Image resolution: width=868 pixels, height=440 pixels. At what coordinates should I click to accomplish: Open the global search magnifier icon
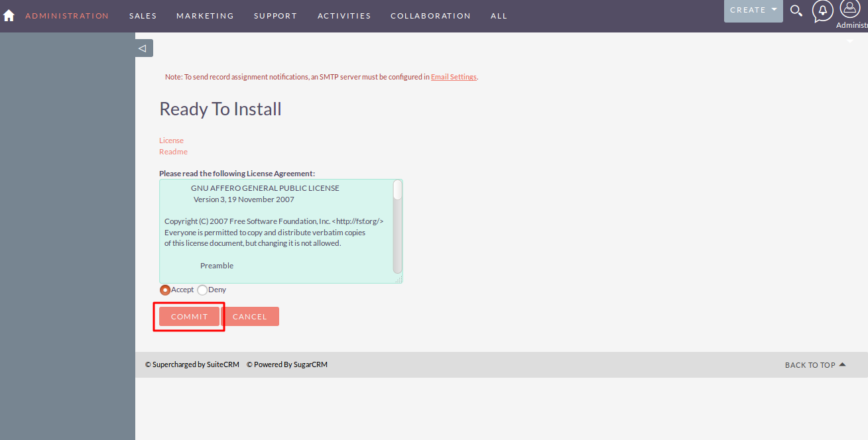796,11
